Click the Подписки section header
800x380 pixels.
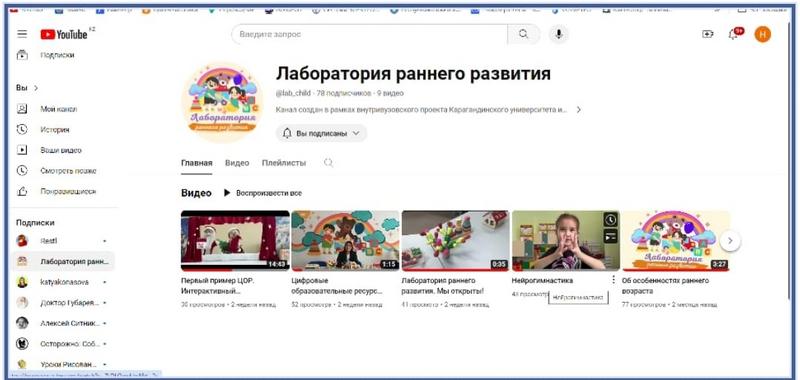(35, 222)
